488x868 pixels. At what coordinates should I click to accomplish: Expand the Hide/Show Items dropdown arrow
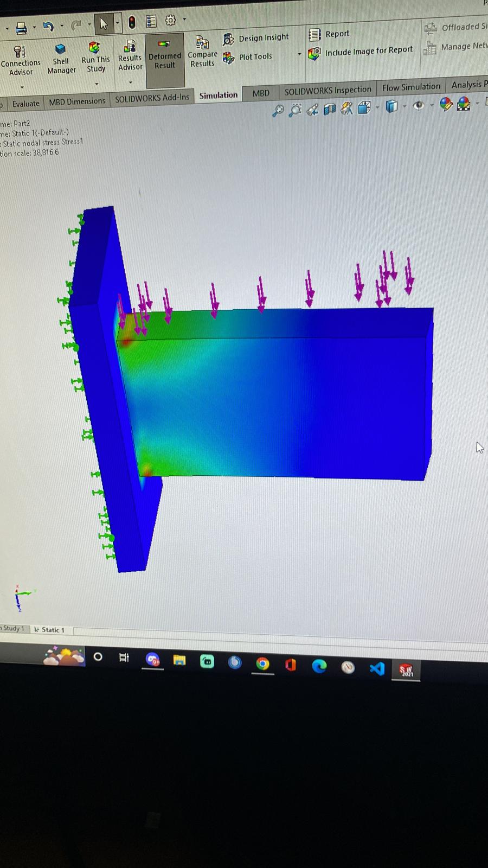point(432,105)
